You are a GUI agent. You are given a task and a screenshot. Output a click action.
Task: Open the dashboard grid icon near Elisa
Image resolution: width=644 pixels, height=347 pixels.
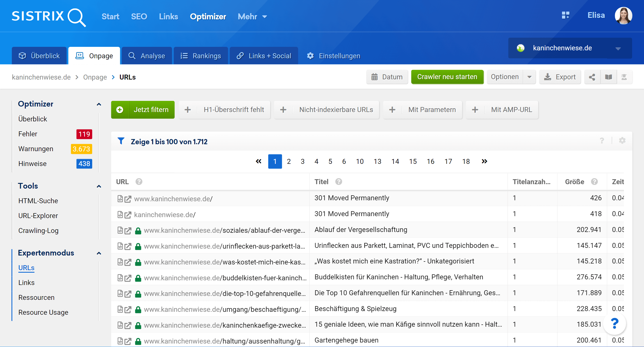(565, 15)
